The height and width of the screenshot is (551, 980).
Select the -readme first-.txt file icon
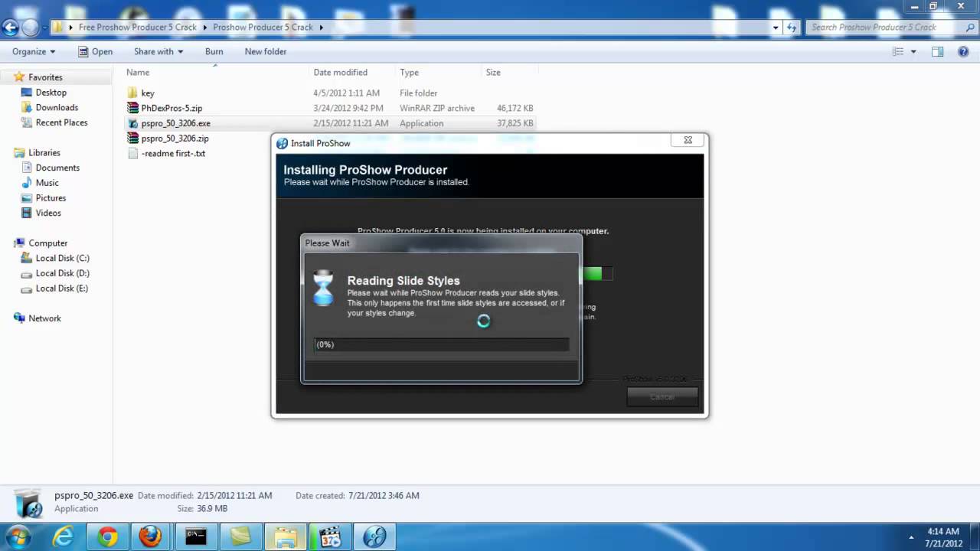click(x=133, y=153)
